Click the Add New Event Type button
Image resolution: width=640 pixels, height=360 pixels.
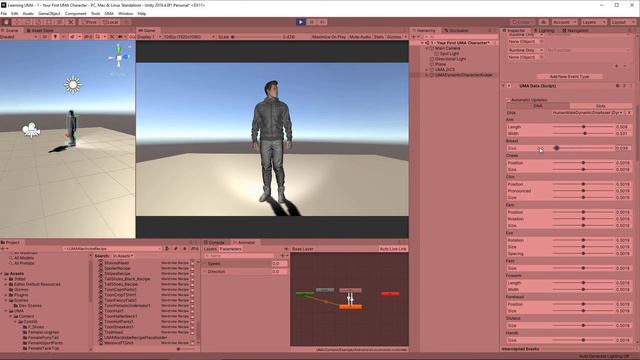pyautogui.click(x=569, y=76)
